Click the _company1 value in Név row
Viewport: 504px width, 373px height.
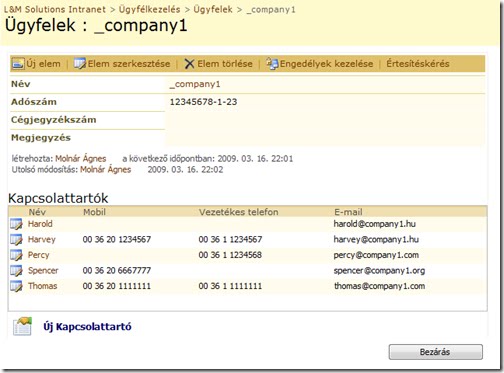[195, 84]
